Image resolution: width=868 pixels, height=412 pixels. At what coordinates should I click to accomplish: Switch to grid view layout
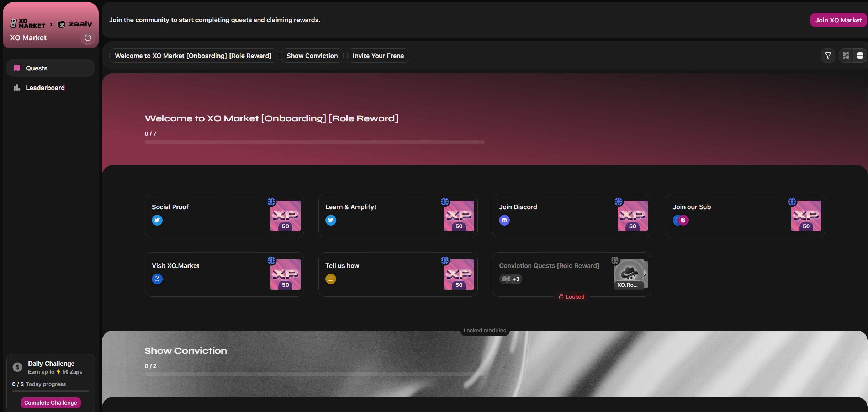(846, 56)
